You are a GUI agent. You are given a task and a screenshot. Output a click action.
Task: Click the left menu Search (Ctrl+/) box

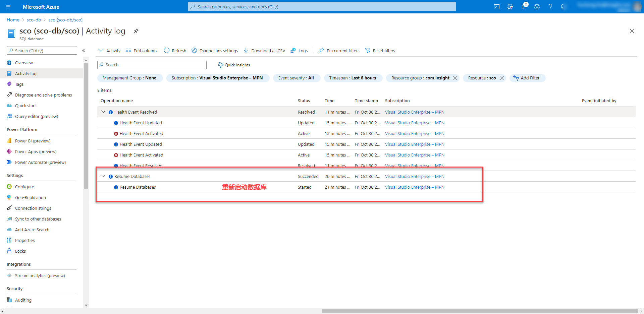42,51
